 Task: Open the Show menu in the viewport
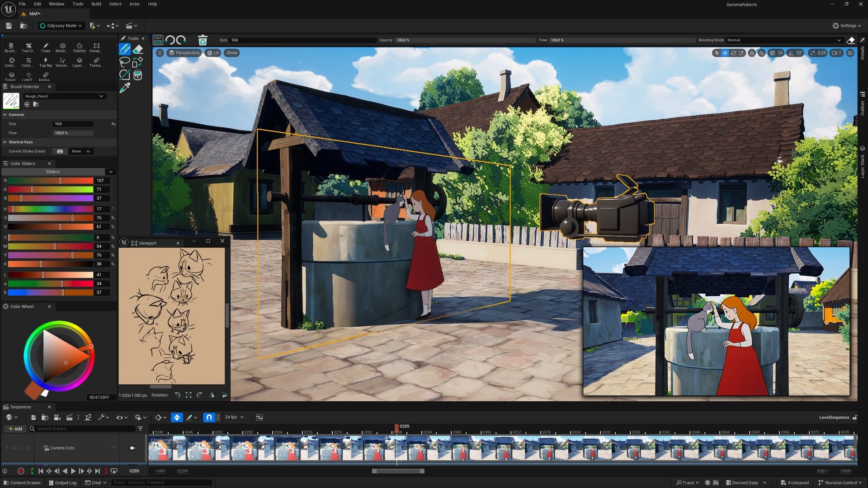coord(231,53)
